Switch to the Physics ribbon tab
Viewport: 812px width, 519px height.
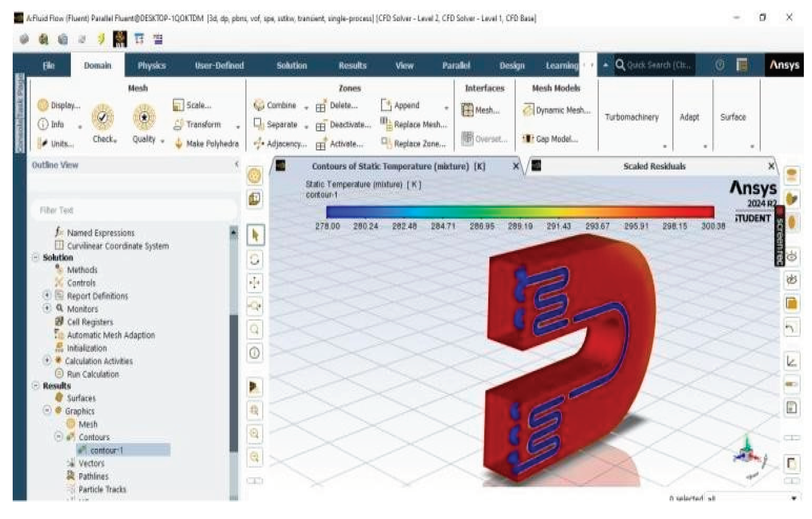point(151,65)
